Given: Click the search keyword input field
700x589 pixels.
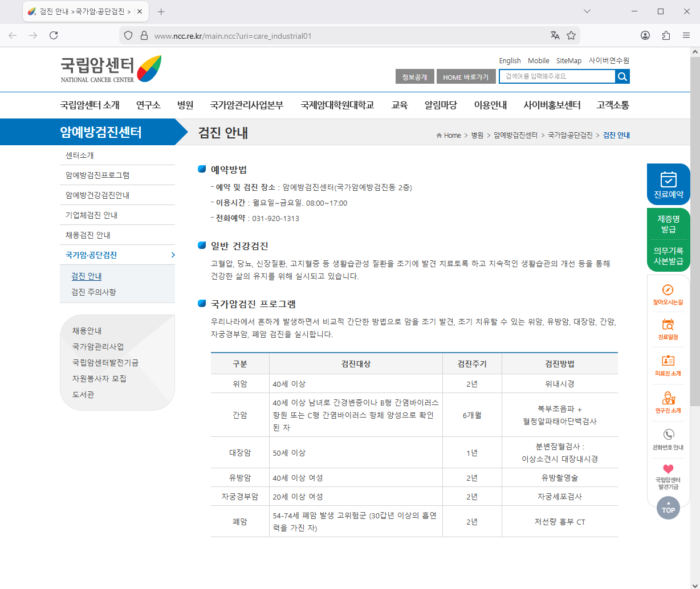Looking at the screenshot, I should (x=557, y=76).
